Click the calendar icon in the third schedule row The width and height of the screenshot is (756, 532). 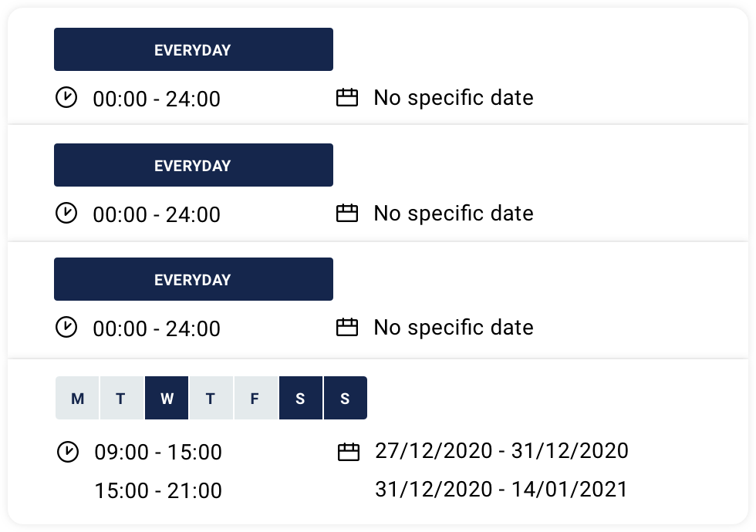(x=347, y=328)
